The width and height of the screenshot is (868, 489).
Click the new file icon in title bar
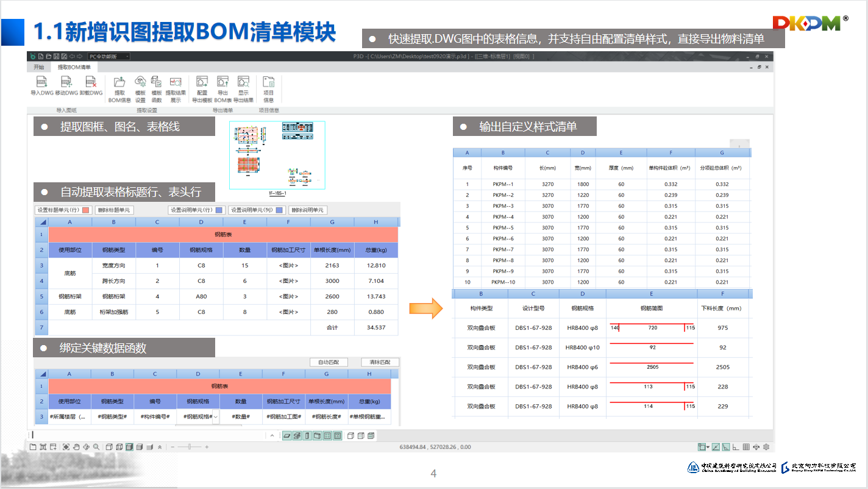40,56
